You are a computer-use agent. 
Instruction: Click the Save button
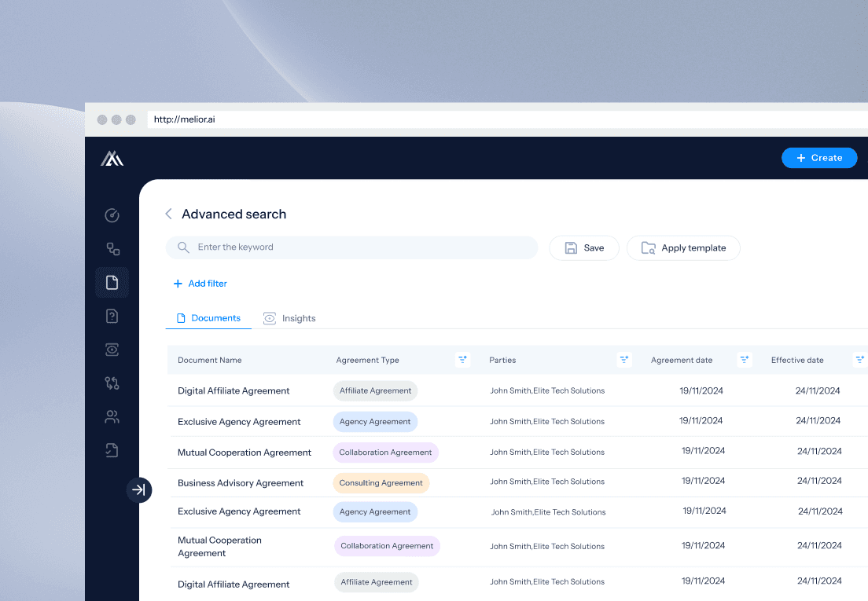click(x=584, y=247)
